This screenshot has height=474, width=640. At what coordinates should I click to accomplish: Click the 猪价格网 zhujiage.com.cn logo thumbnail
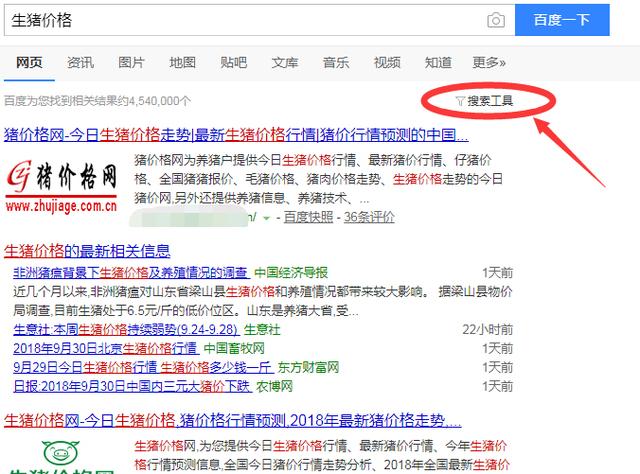pyautogui.click(x=61, y=186)
